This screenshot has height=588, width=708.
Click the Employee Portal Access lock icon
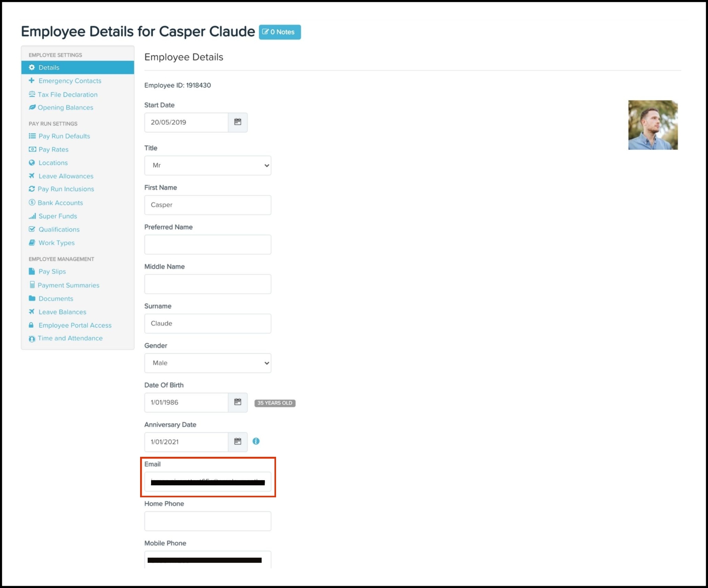[x=31, y=325]
